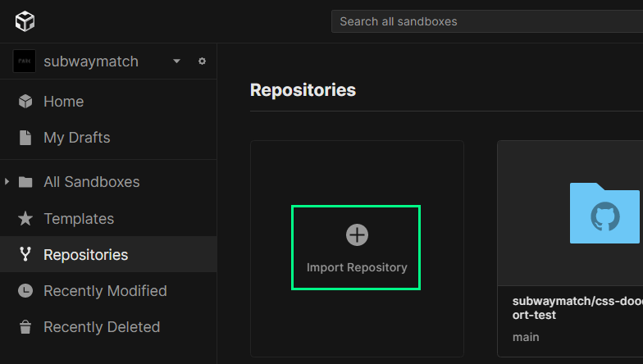
Task: Click the Home cube icon
Action: 25,102
